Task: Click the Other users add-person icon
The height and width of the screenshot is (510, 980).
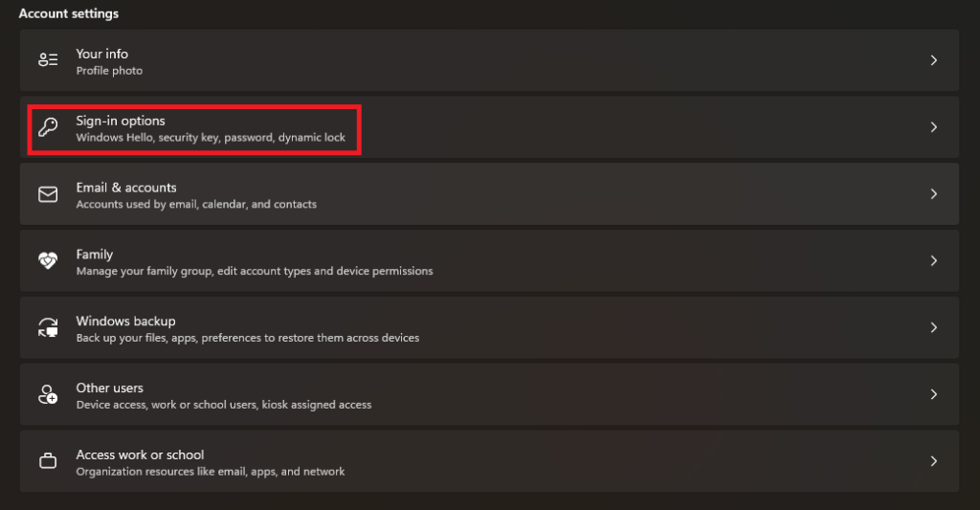Action: pos(48,394)
